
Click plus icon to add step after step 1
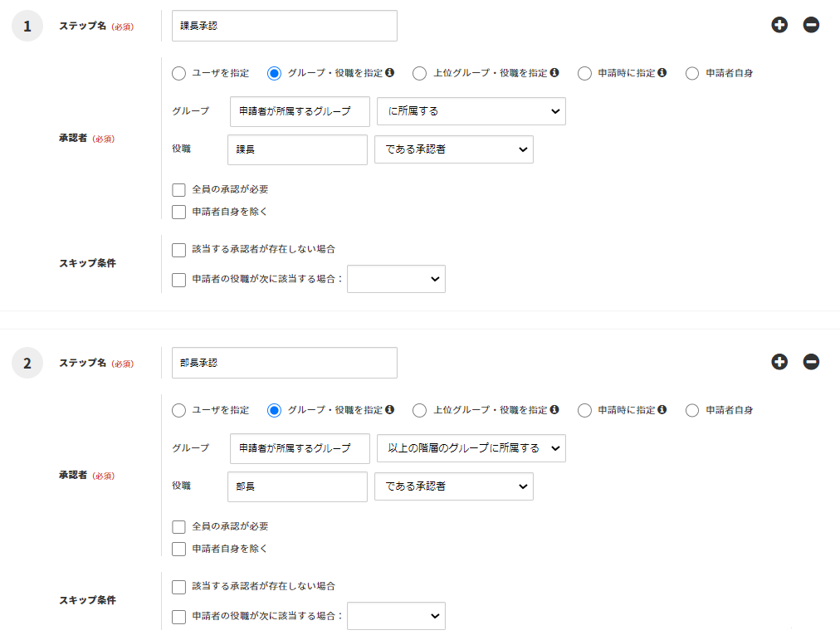[779, 25]
